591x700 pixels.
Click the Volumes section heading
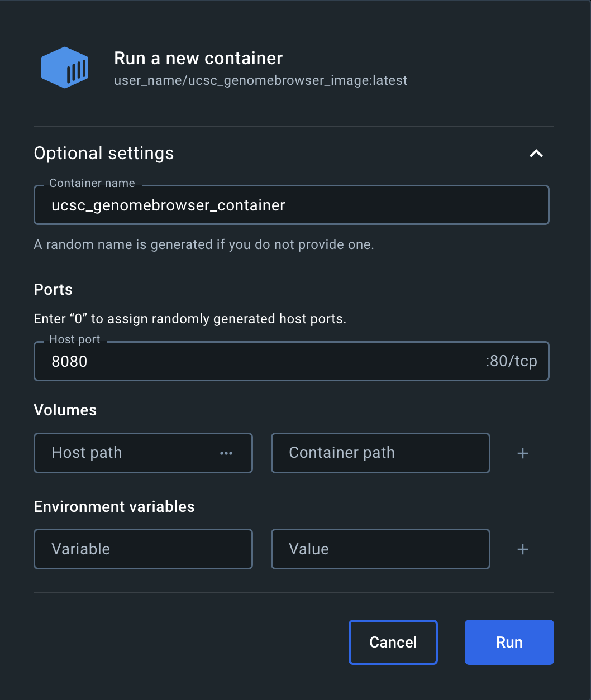point(65,410)
